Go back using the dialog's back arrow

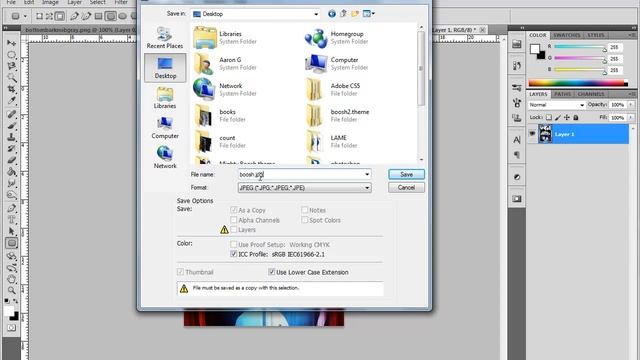click(x=332, y=14)
